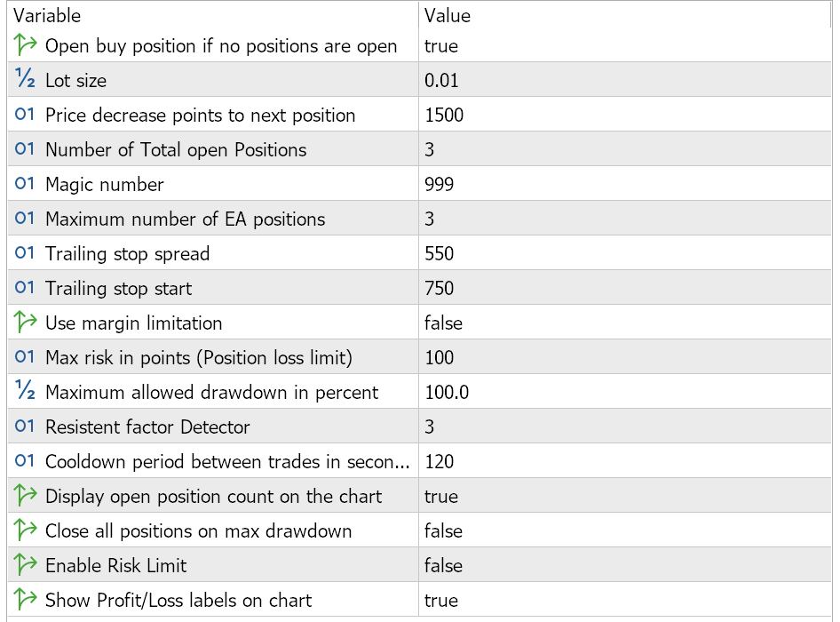The width and height of the screenshot is (840, 622).
Task: Click the boolean icon beside Use margin limitation
Action: (x=25, y=323)
